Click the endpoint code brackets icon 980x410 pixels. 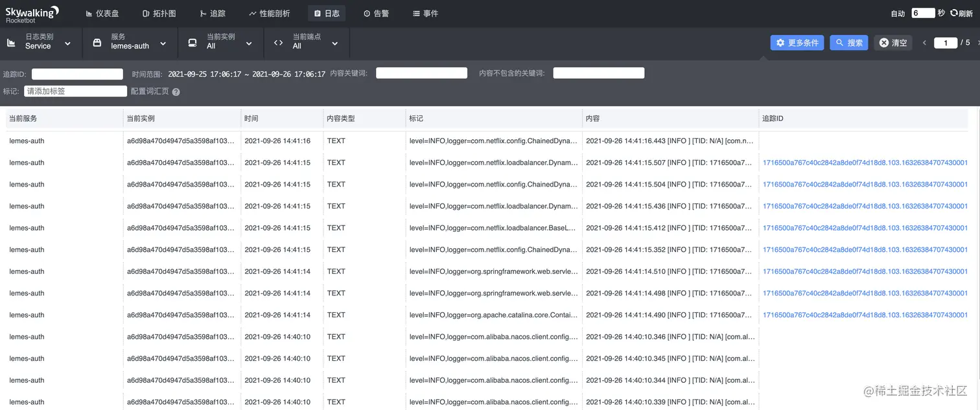(x=278, y=43)
